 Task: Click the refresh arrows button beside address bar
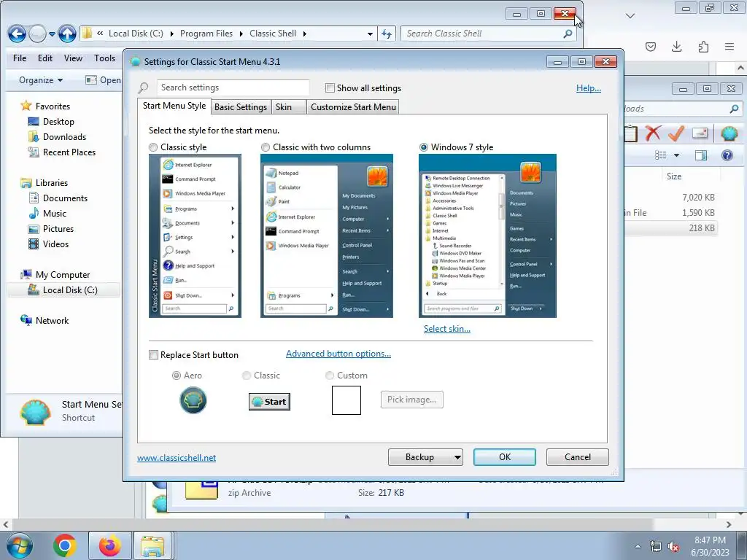point(387,34)
